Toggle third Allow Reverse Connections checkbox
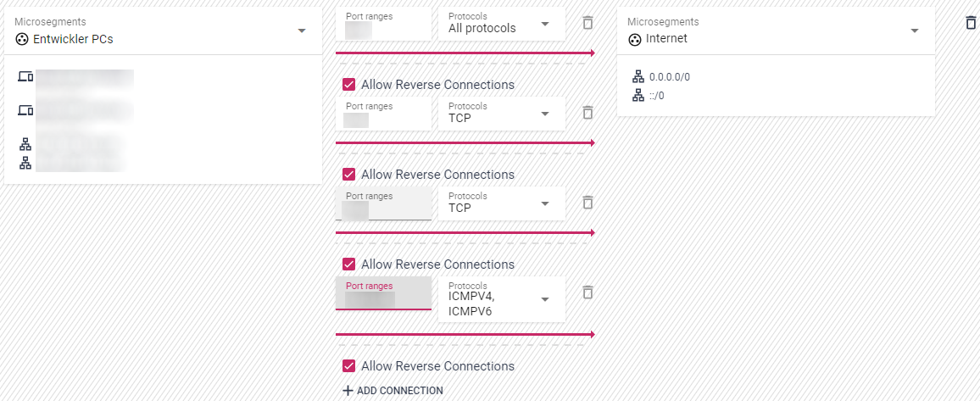980x401 pixels. pyautogui.click(x=348, y=265)
